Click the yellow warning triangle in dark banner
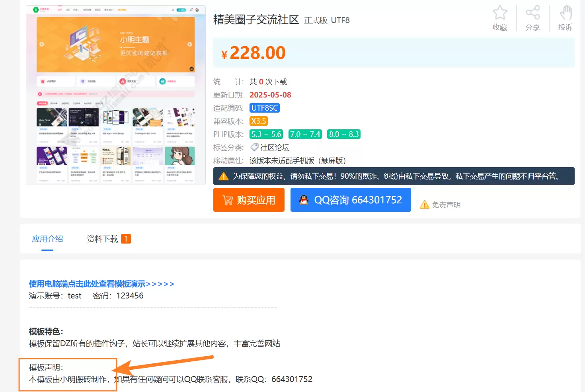The image size is (585, 392). tap(224, 176)
